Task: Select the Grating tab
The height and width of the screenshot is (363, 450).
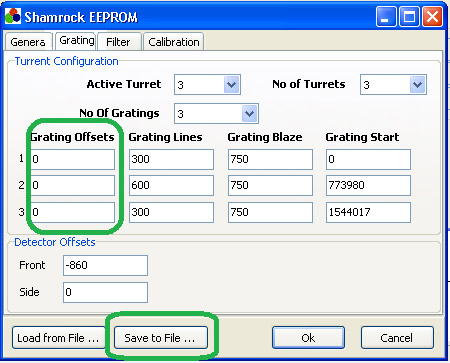Action: click(x=76, y=41)
